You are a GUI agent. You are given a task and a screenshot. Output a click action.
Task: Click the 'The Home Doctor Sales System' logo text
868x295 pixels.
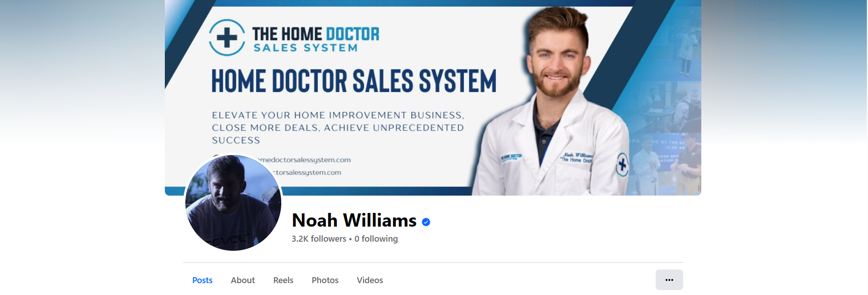coord(316,39)
